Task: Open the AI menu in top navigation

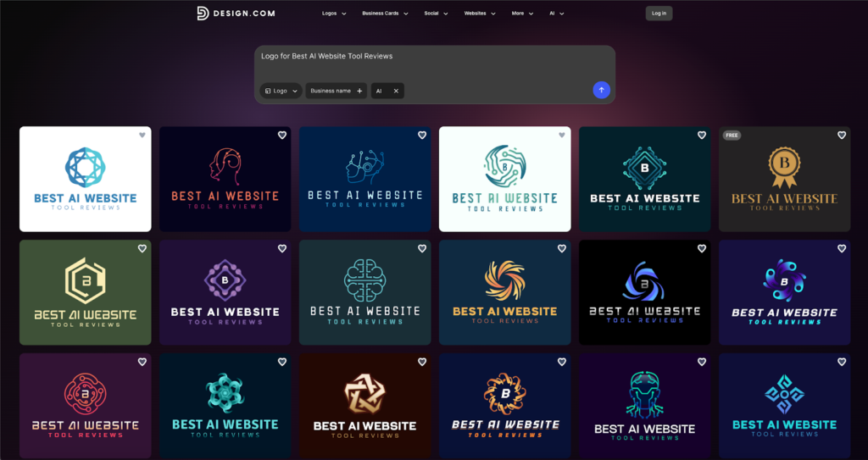Action: point(556,14)
